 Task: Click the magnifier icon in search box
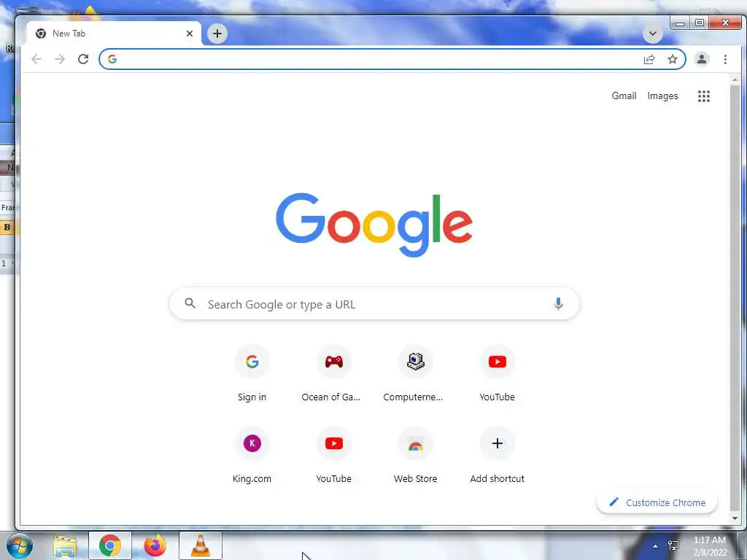(x=190, y=303)
